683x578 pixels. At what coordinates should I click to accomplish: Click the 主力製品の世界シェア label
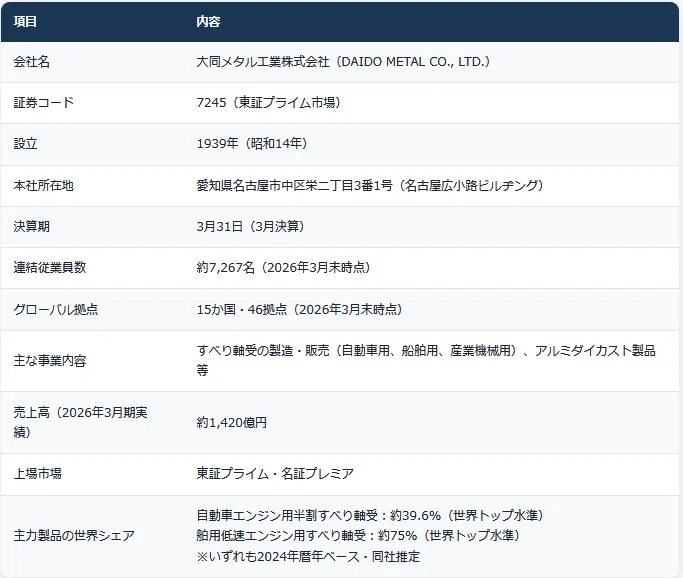[x=74, y=536]
